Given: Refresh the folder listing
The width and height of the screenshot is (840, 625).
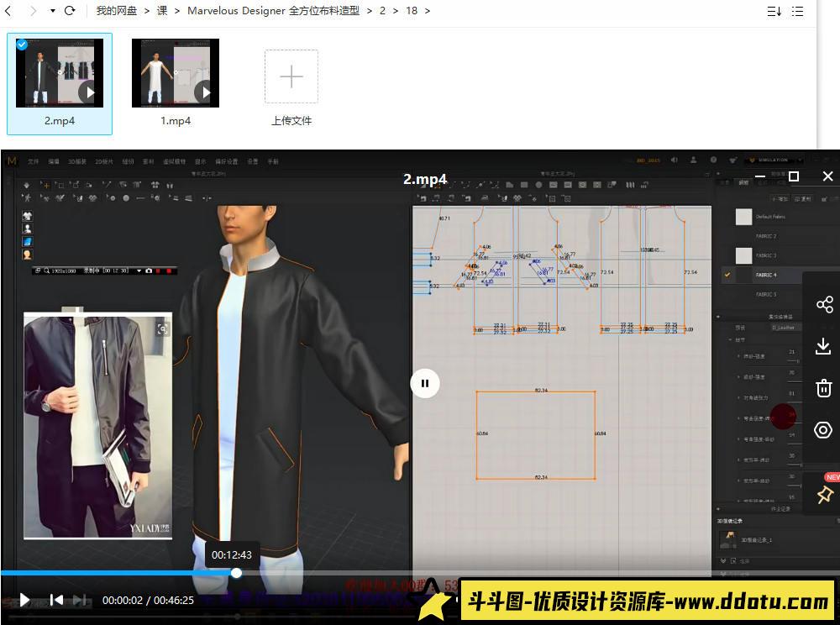Looking at the screenshot, I should (x=70, y=11).
